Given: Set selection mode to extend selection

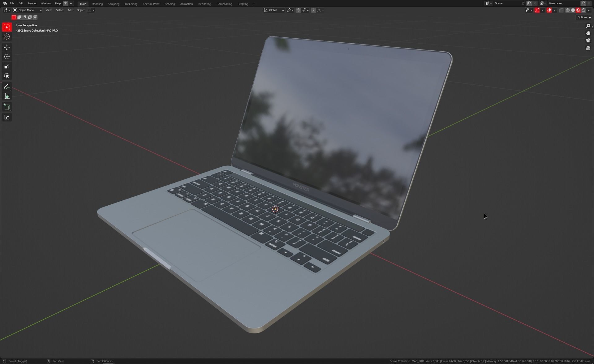Looking at the screenshot, I should pyautogui.click(x=19, y=17).
